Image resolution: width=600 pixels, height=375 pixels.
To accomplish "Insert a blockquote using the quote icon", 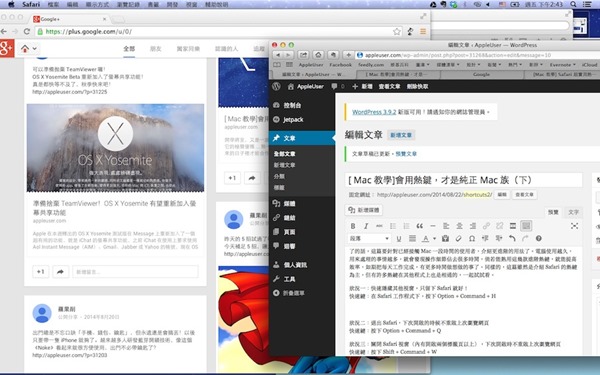I will pyautogui.click(x=419, y=226).
